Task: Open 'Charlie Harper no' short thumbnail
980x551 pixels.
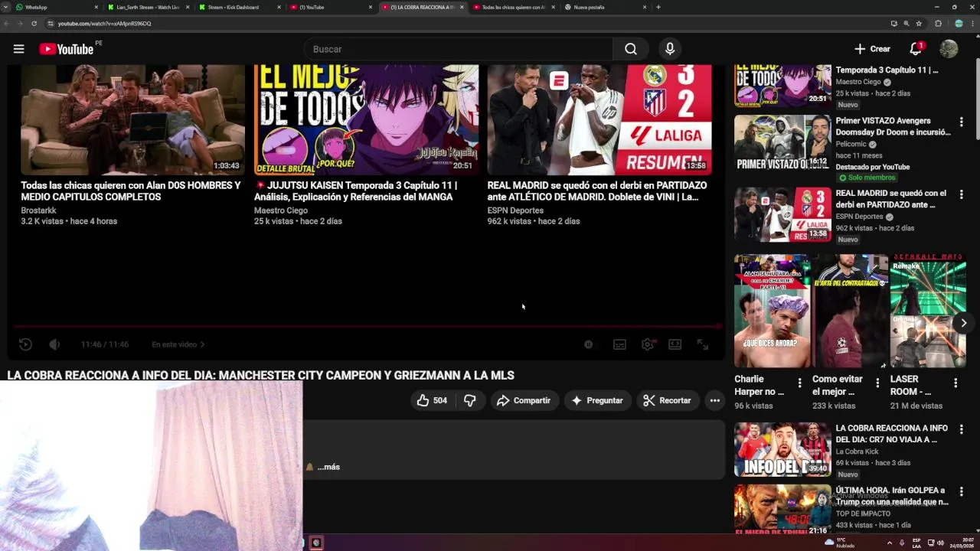Action: pos(772,311)
